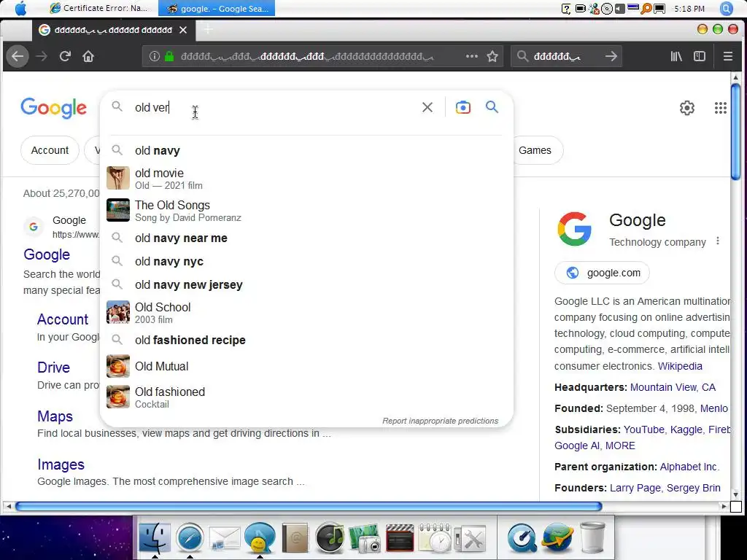Open Finder from the dock

pos(155,538)
